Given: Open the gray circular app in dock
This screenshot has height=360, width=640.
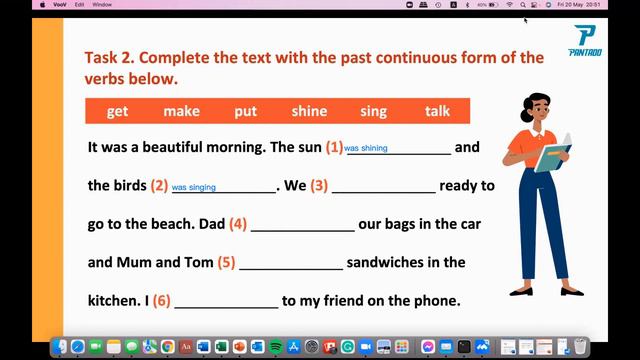Looking at the screenshot, I should [311, 347].
